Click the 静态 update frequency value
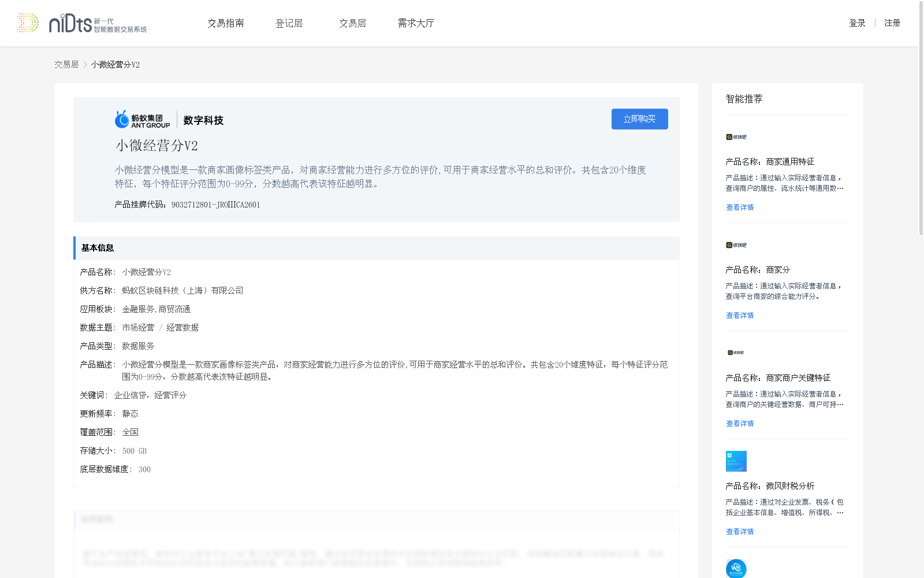 coord(130,414)
